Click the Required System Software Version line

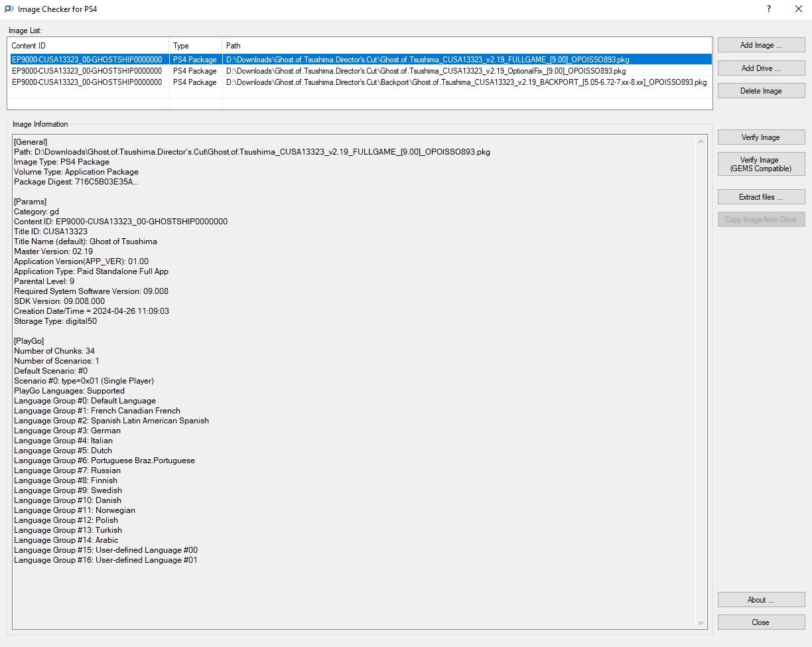[x=91, y=291]
